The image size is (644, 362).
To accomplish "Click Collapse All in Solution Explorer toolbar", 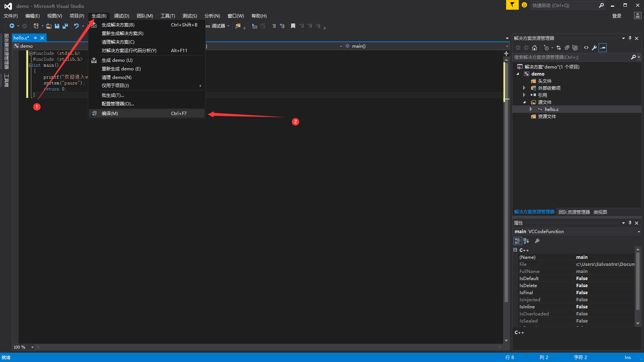I will point(567,48).
